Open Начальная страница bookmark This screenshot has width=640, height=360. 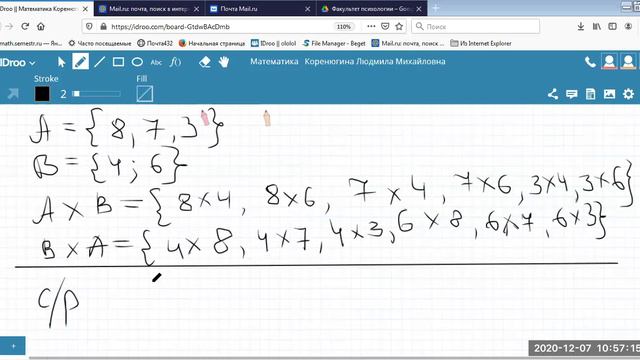(212, 43)
